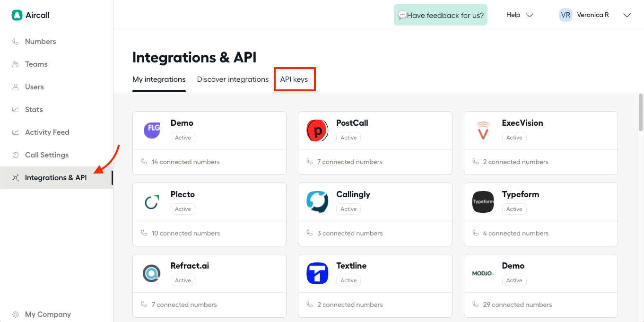The width and height of the screenshot is (644, 322).
Task: Click phone icon beside 10 connected numbers
Action: tap(144, 233)
